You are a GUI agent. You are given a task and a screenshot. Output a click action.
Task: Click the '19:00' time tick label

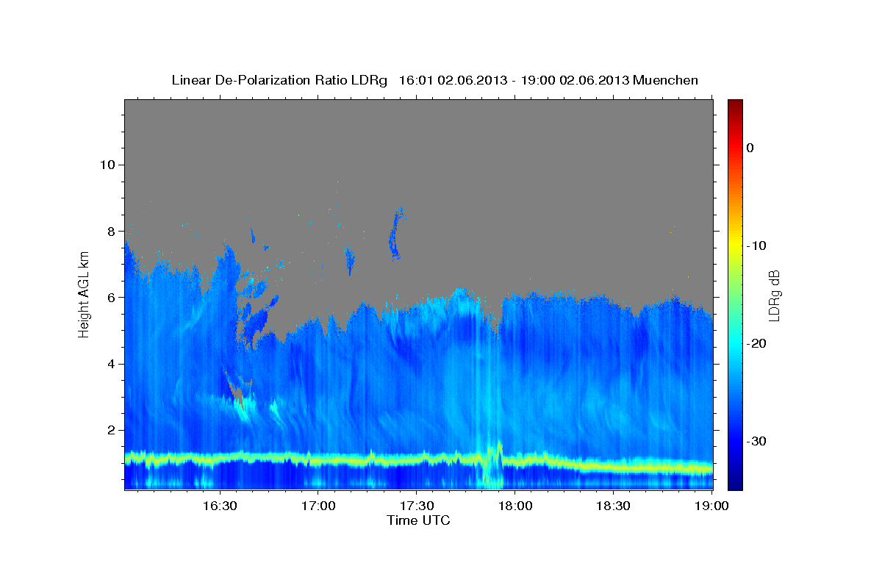tap(711, 506)
